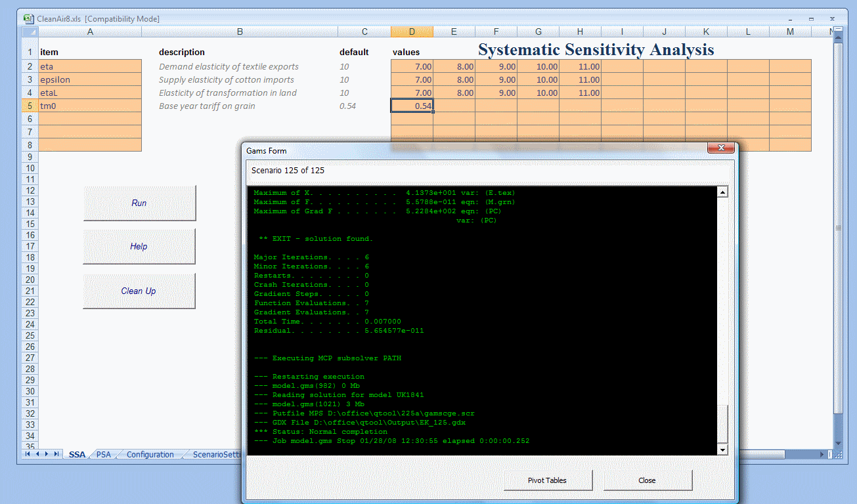Open Help from the worksheet button
Screen dimensions: 857x504
tap(139, 247)
